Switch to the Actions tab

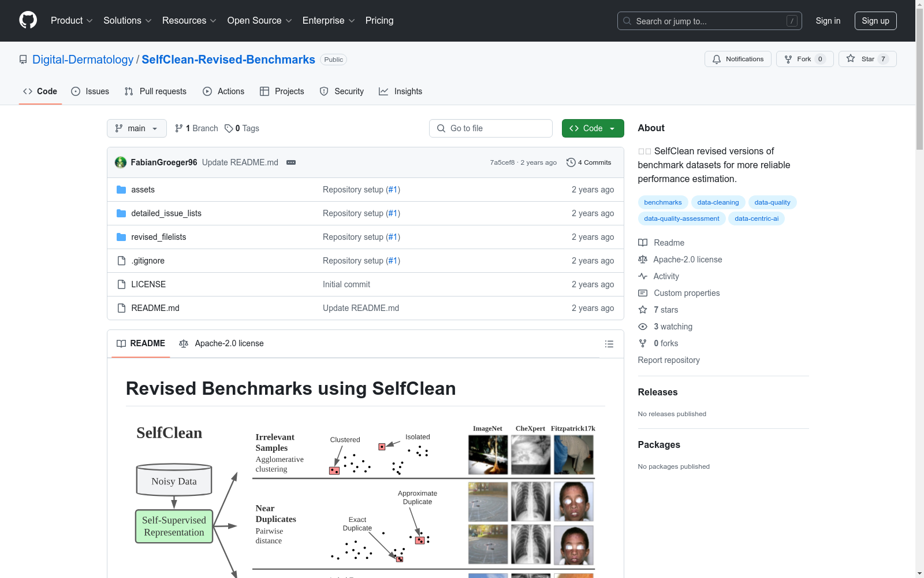[223, 91]
